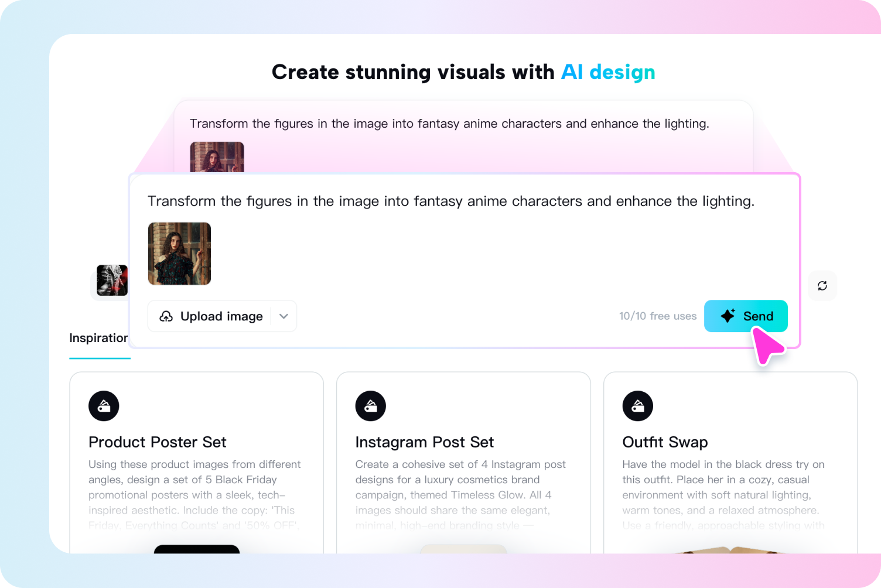Switch to the Inspiration tab
The height and width of the screenshot is (588, 881).
(98, 338)
